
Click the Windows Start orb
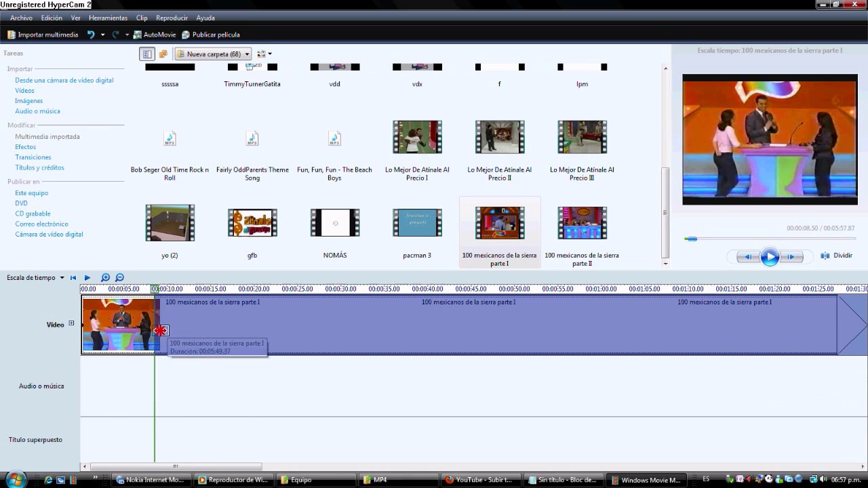pyautogui.click(x=15, y=479)
